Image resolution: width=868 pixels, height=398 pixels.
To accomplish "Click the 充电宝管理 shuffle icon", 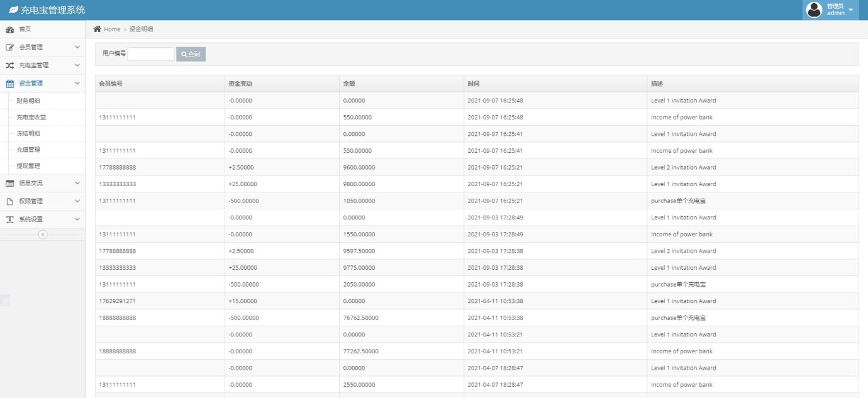I will tap(10, 65).
